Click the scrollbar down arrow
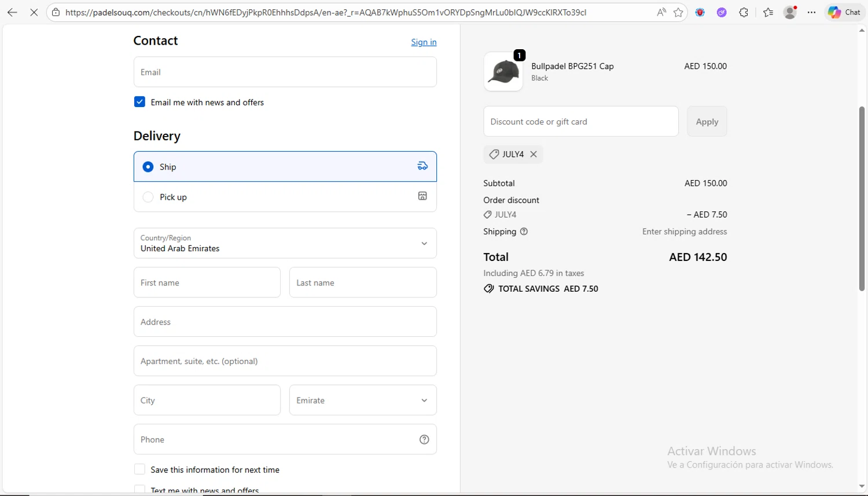868x496 pixels. pyautogui.click(x=862, y=487)
